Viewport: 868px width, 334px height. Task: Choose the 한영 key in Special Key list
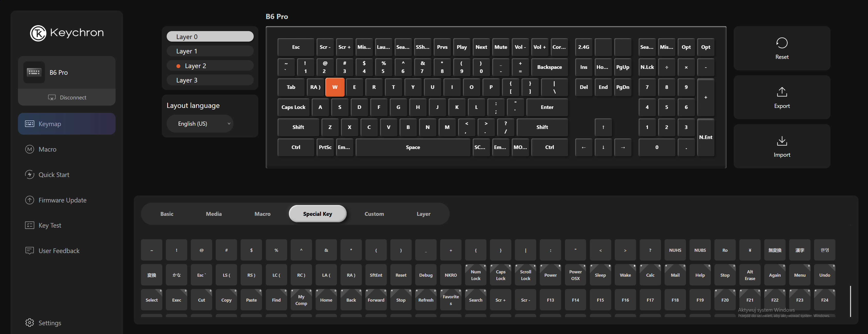pyautogui.click(x=825, y=250)
